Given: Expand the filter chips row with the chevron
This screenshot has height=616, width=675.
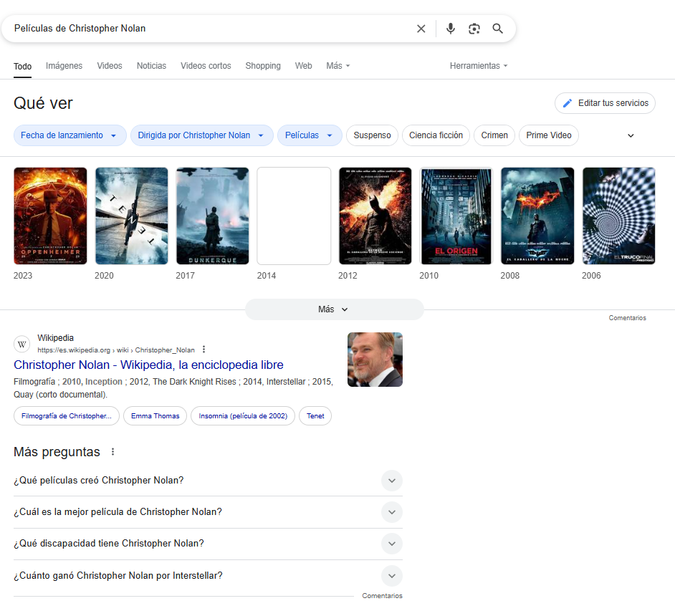Looking at the screenshot, I should click(x=631, y=135).
